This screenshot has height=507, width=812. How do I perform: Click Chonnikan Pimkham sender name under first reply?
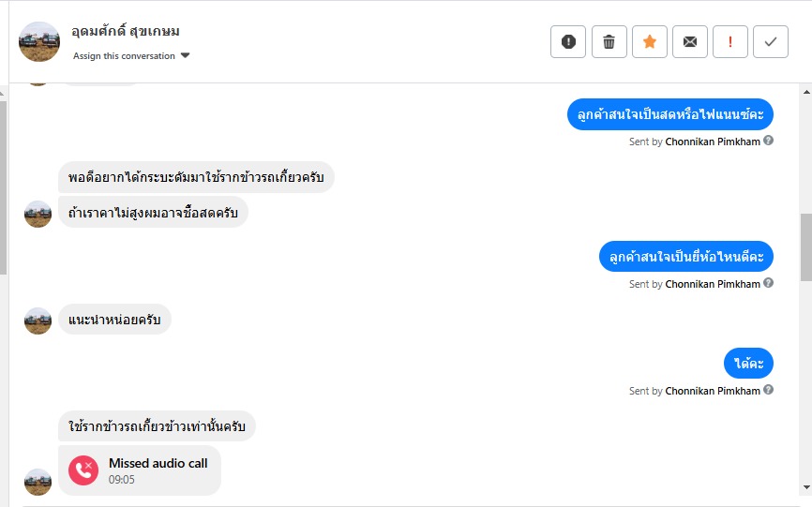[x=713, y=142]
